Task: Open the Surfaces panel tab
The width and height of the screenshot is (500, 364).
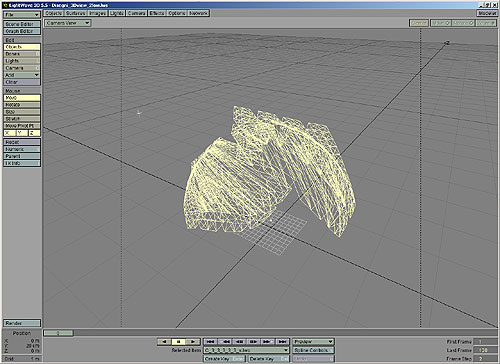Action: coord(76,13)
